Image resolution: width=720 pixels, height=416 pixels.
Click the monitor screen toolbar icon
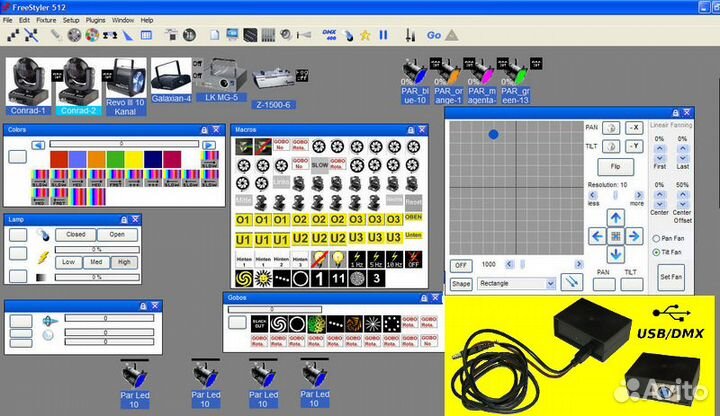232,35
